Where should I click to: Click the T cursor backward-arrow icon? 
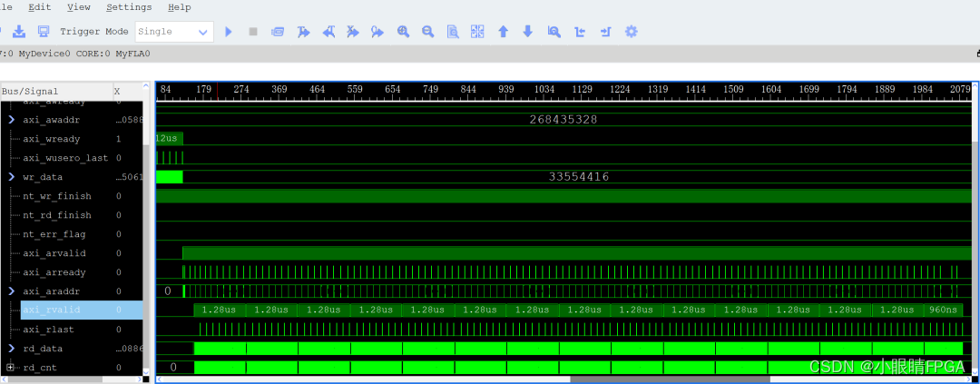[x=328, y=31]
